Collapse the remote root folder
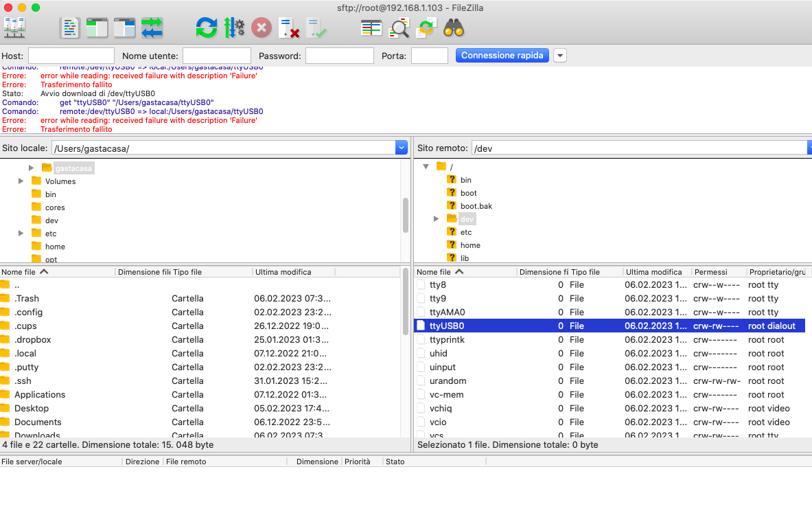The width and height of the screenshot is (812, 511). pyautogui.click(x=426, y=166)
